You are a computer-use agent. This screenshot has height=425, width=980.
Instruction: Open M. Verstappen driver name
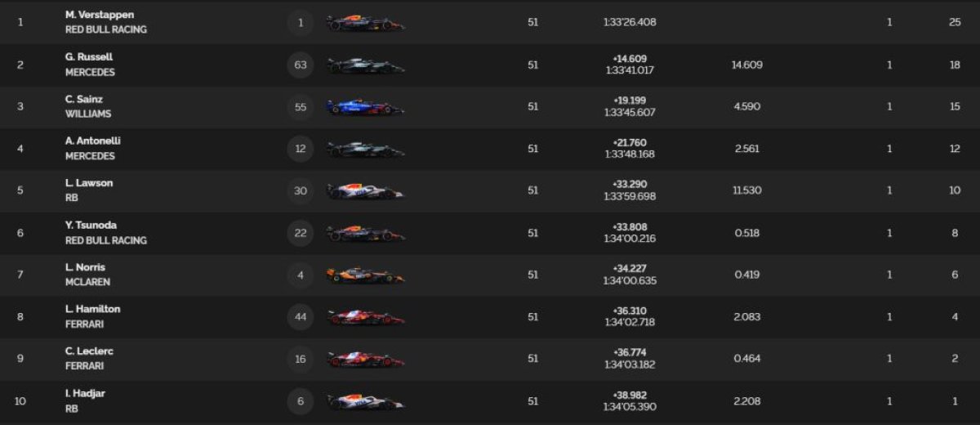point(100,15)
